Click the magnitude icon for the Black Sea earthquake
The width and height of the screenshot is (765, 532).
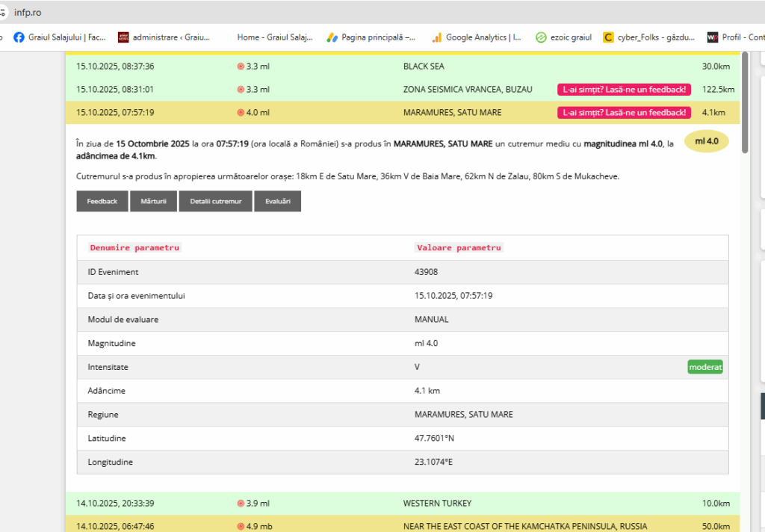(241, 66)
